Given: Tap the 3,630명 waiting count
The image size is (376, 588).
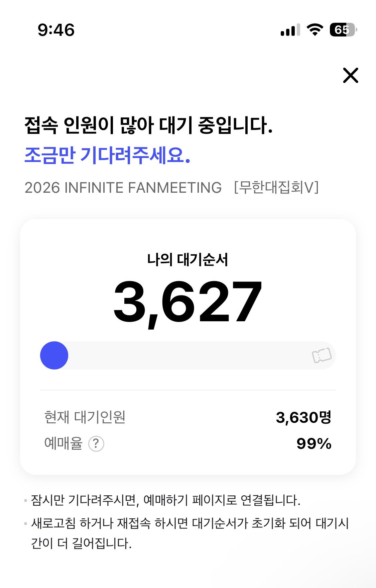Looking at the screenshot, I should pyautogui.click(x=303, y=417).
